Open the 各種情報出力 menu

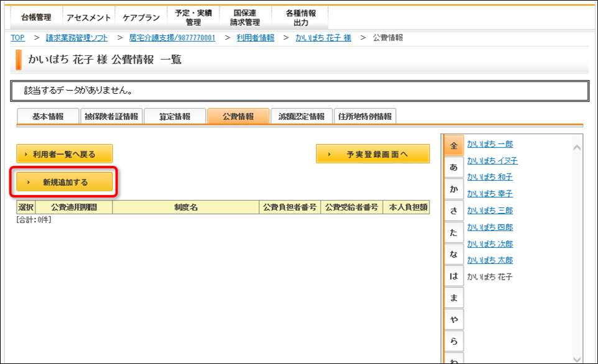(300, 17)
